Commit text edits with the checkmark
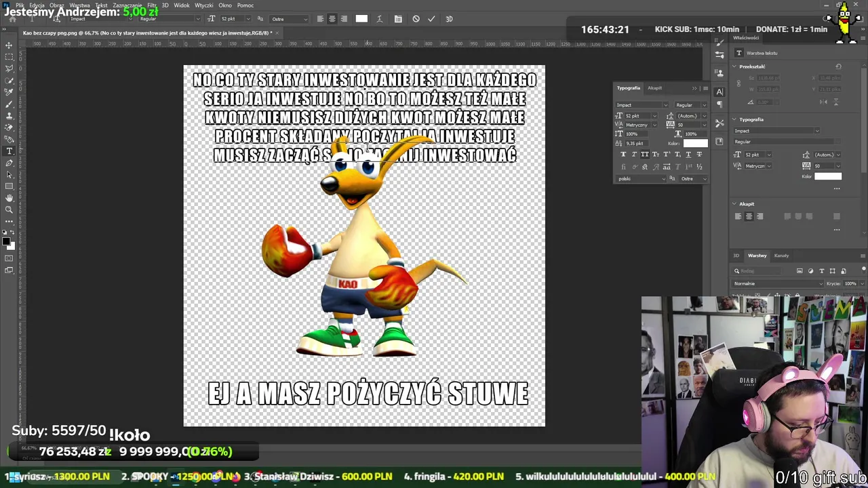 point(431,19)
